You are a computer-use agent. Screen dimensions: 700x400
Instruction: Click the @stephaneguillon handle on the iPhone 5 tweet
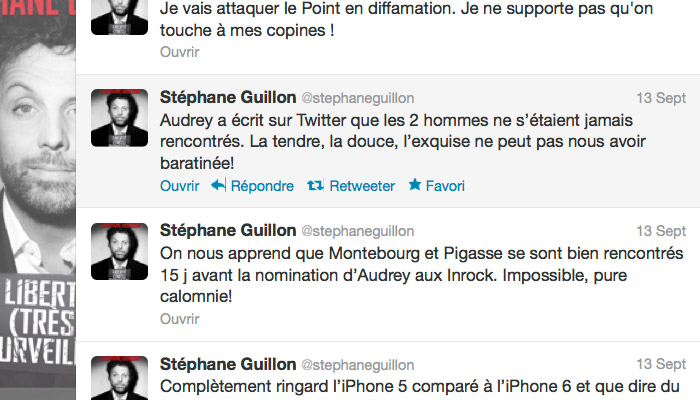point(357,365)
